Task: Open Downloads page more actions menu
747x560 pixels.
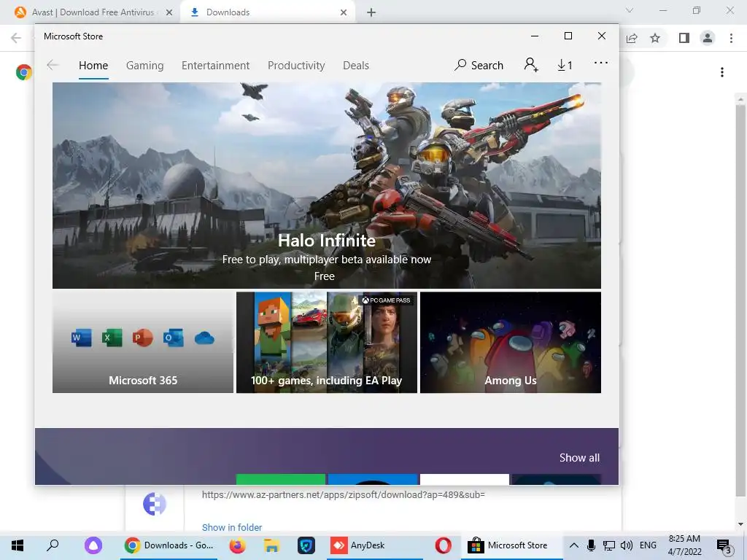Action: [722, 72]
